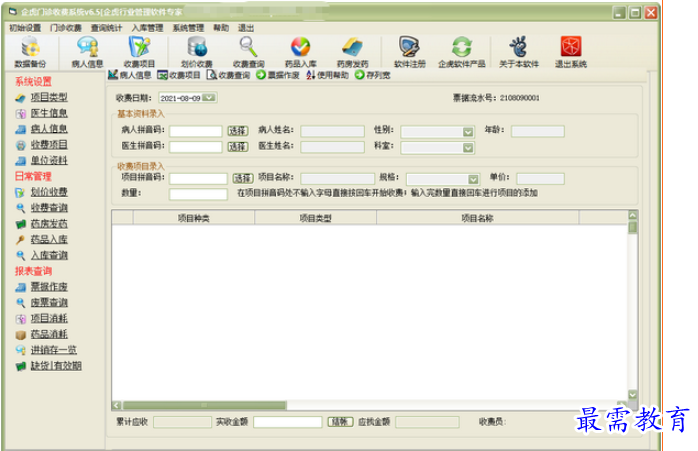Open 项目类型 sidebar link
The width and height of the screenshot is (698, 451).
[x=49, y=98]
